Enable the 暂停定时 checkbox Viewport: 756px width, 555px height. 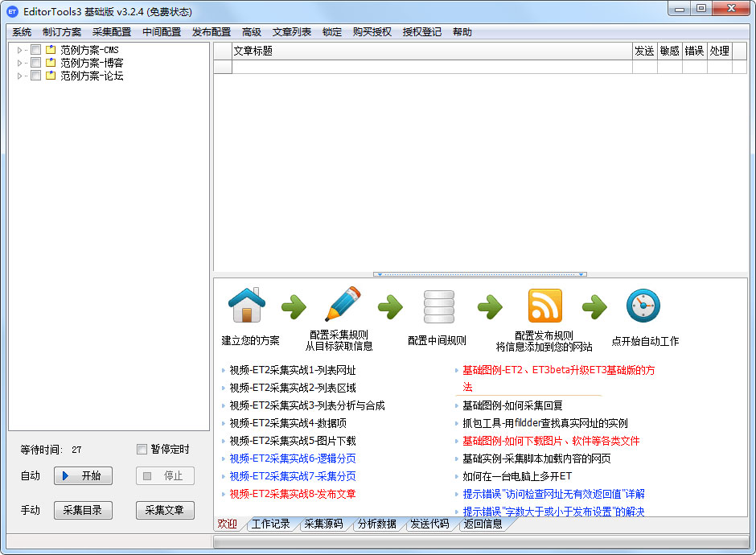pyautogui.click(x=142, y=450)
